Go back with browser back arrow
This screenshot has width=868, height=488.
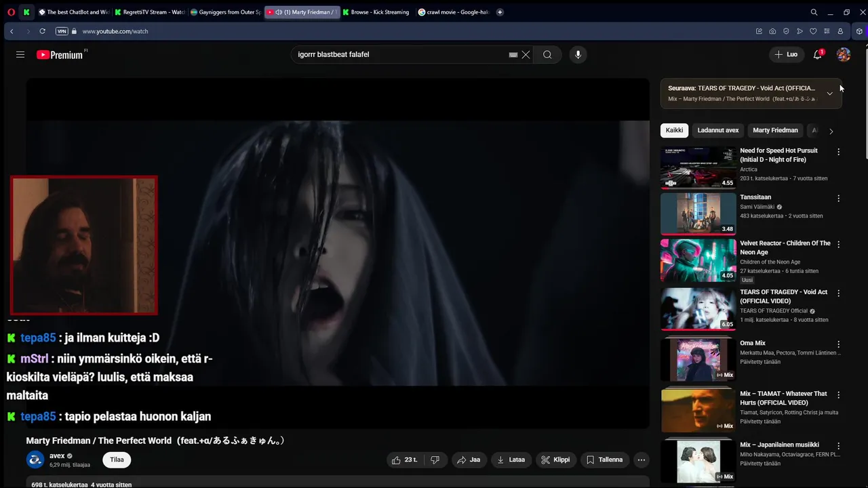[x=12, y=31]
